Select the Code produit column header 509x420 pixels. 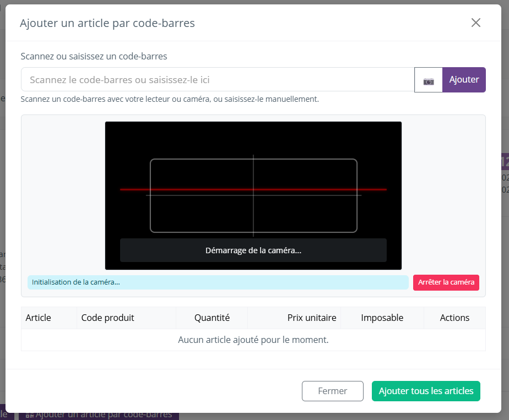(108, 318)
